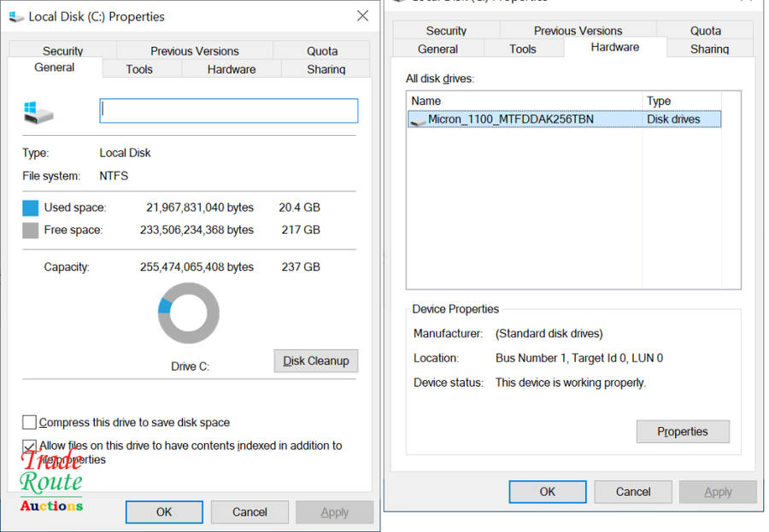Click Cancel in the General tab dialog
769x532 pixels.
(249, 512)
